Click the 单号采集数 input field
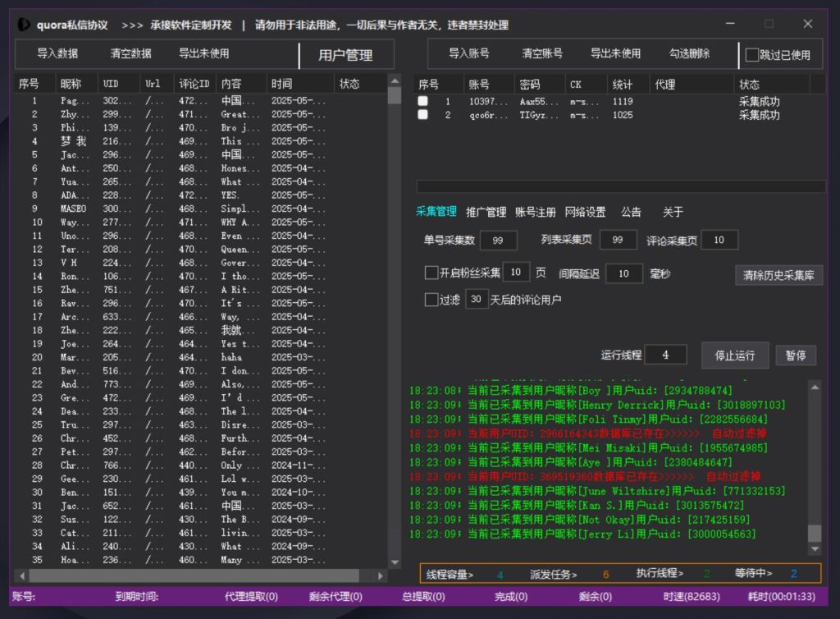The width and height of the screenshot is (840, 619). point(498,241)
